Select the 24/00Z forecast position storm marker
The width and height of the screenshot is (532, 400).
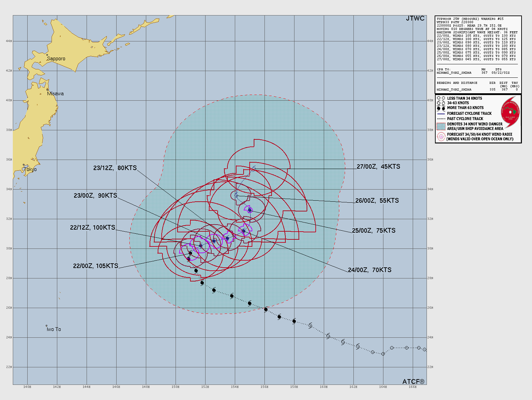[243, 231]
